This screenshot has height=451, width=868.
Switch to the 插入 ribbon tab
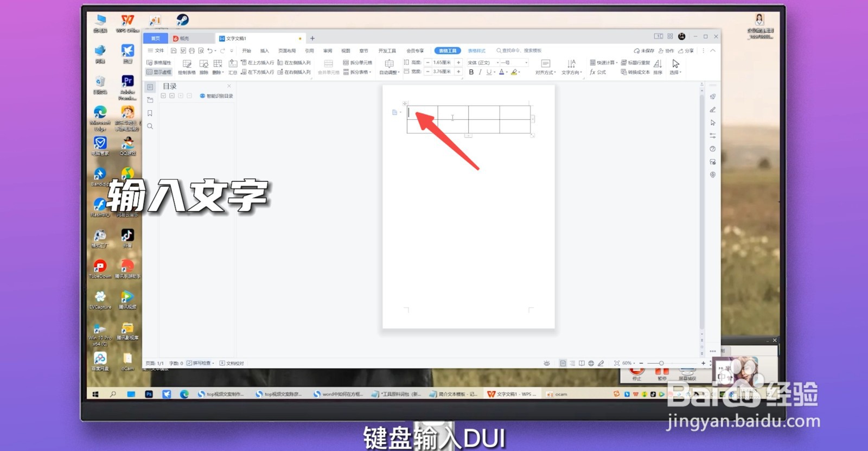point(265,50)
